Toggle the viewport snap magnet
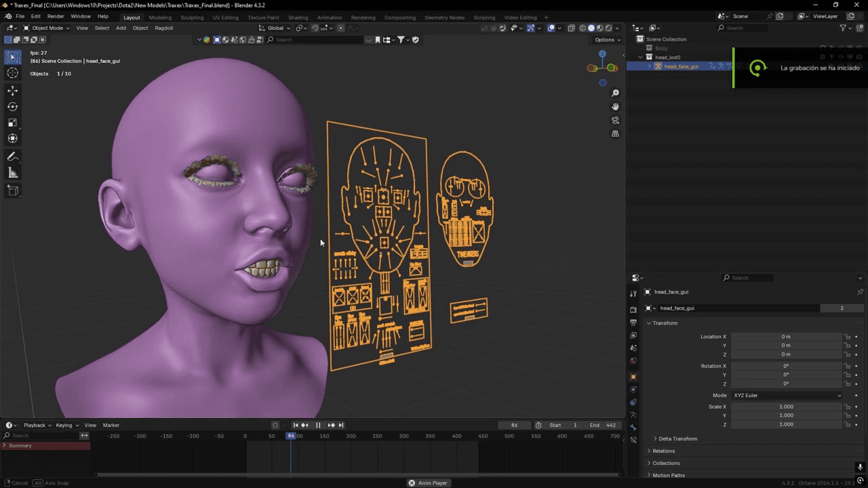The width and height of the screenshot is (868, 488). pyautogui.click(x=315, y=28)
